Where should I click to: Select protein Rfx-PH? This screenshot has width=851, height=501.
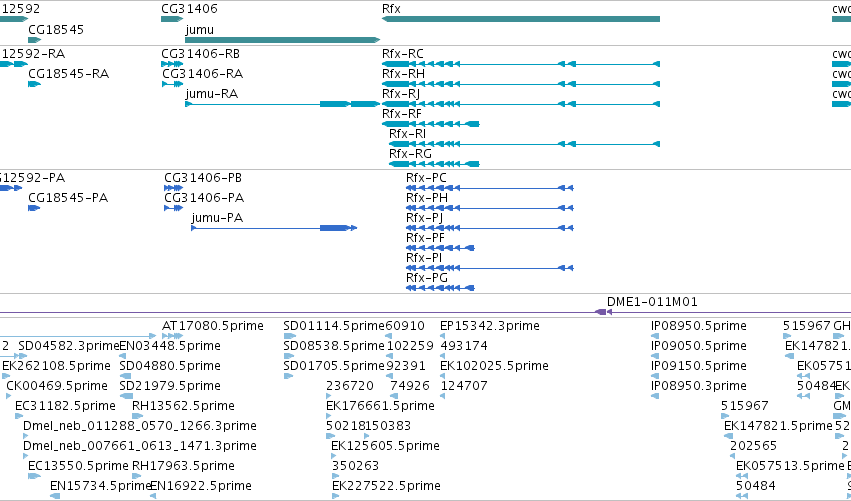pos(490,208)
